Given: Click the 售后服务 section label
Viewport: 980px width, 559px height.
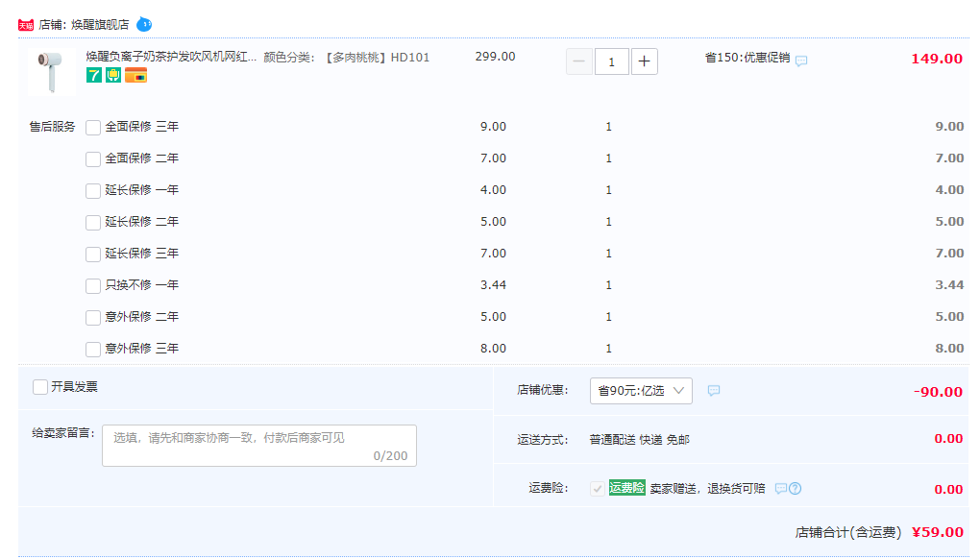Looking at the screenshot, I should coord(52,127).
